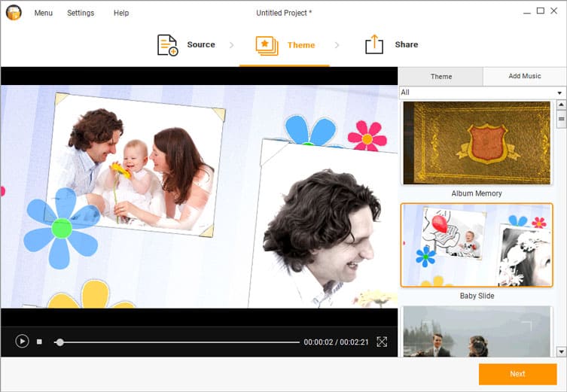Screen dimensions: 567x392
Task: Select the Album Memory theme thumbnail
Action: click(477, 143)
